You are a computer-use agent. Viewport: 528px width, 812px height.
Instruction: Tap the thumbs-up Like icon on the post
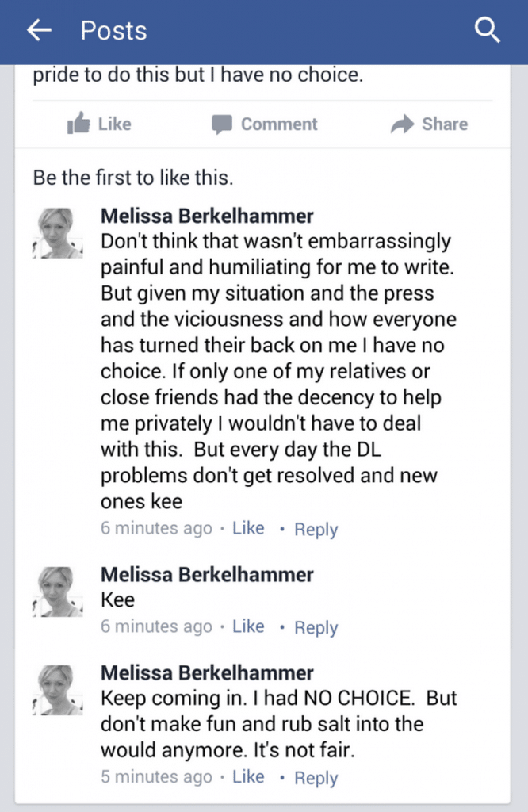78,124
